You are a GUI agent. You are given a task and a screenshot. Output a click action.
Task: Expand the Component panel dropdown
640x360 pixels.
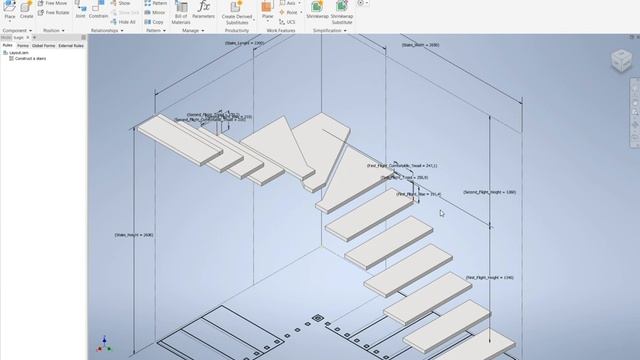click(x=30, y=31)
